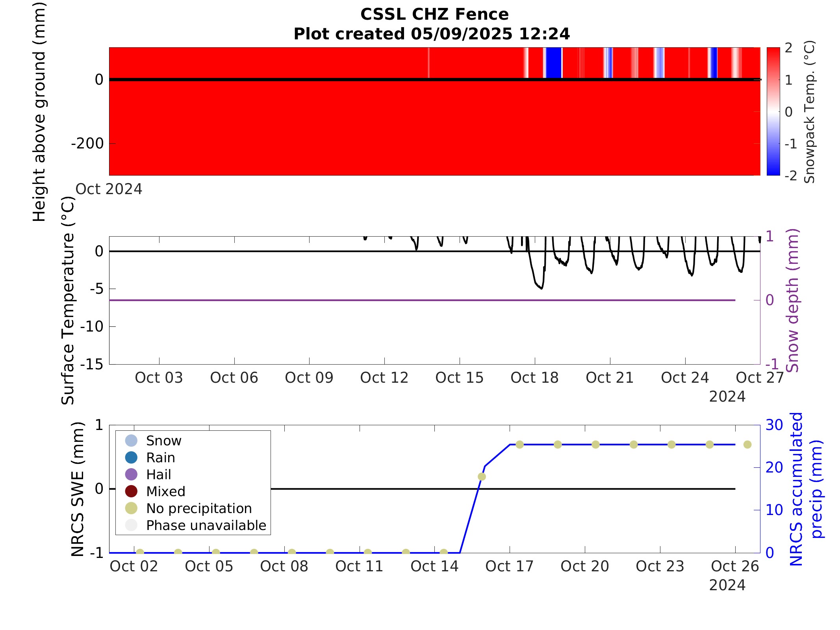Click the "-10" surface temperature tick

click(x=92, y=326)
